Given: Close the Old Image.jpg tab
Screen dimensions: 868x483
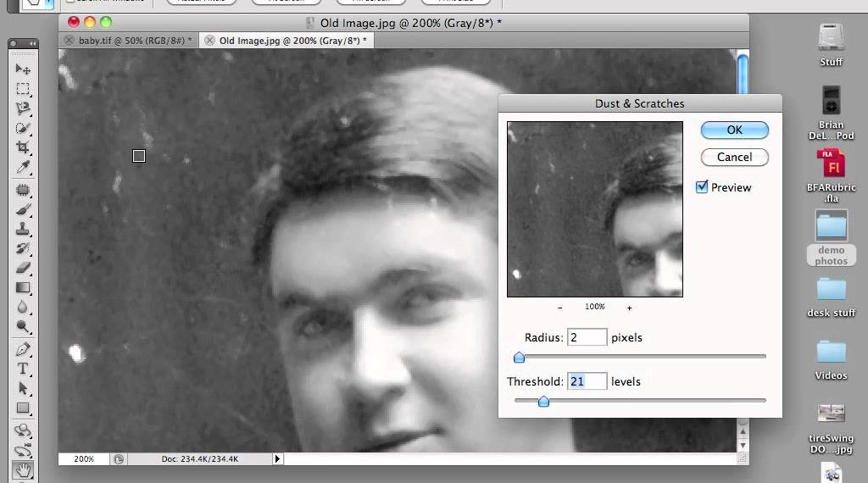Looking at the screenshot, I should pos(209,41).
